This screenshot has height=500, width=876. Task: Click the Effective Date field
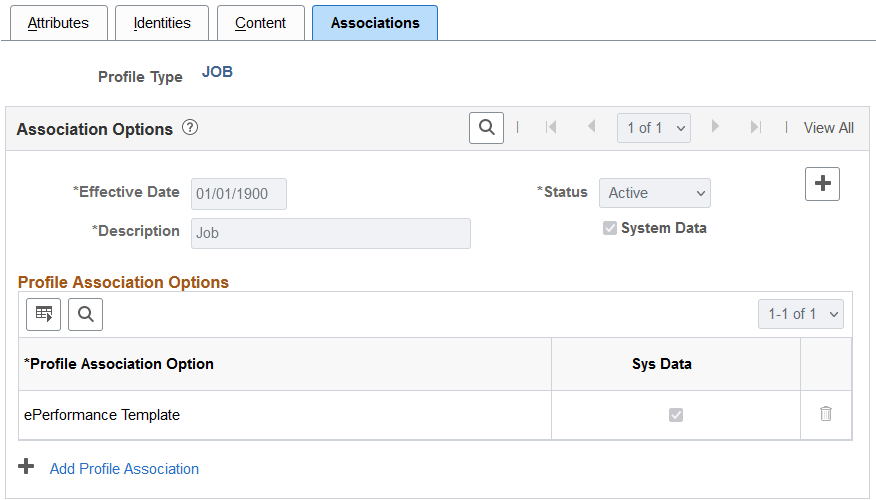coord(239,194)
